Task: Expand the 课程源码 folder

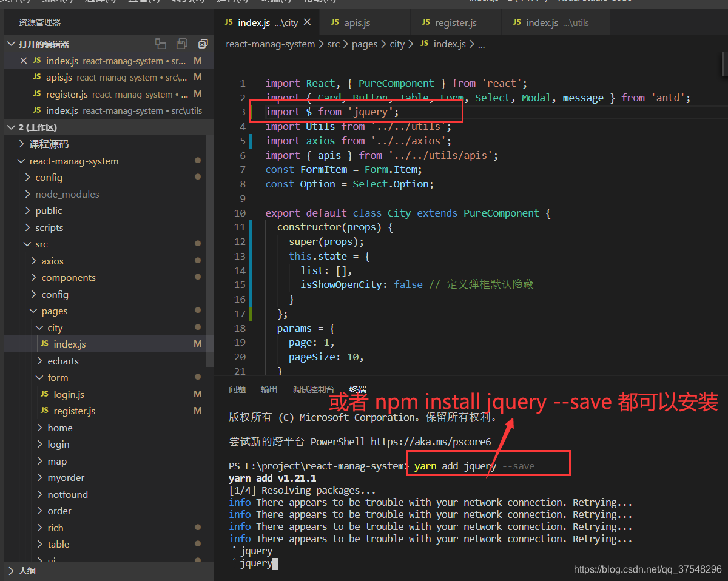Action: (x=22, y=144)
